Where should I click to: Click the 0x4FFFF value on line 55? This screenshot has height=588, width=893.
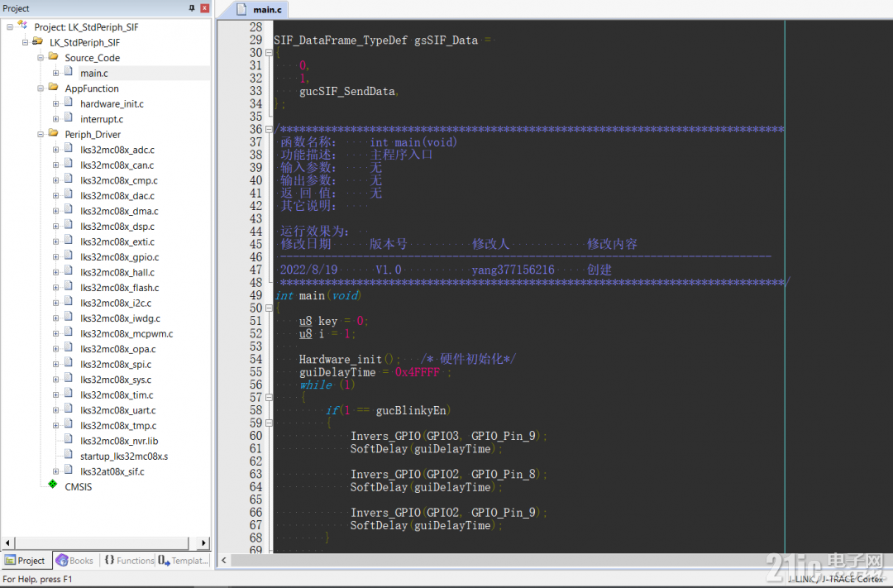418,373
